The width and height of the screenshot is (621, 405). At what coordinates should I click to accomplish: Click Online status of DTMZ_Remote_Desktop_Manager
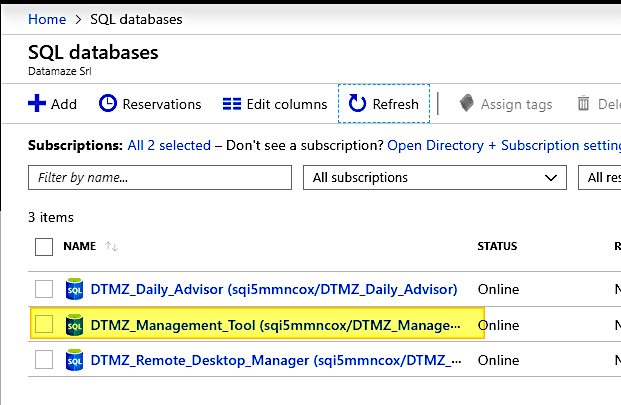[x=498, y=360]
